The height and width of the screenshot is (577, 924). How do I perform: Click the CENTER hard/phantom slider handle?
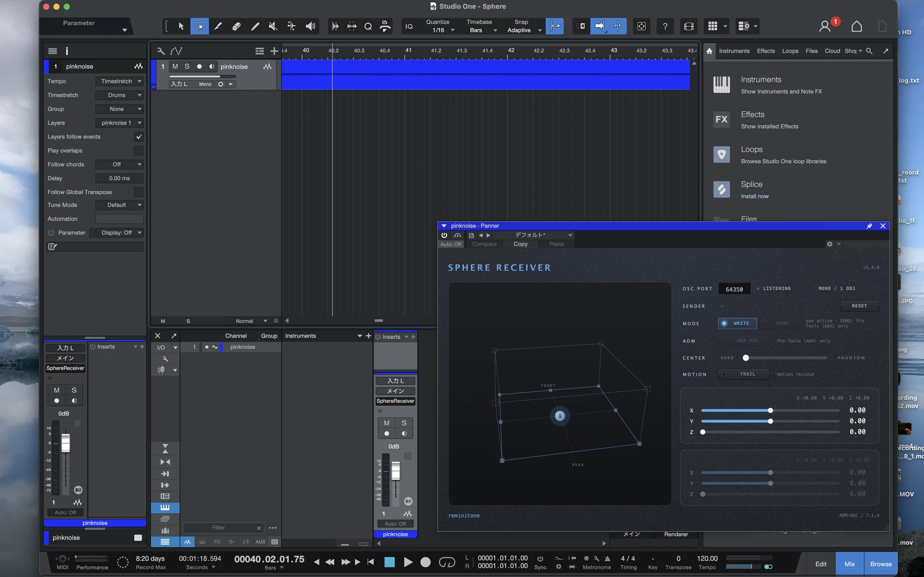coord(745,358)
